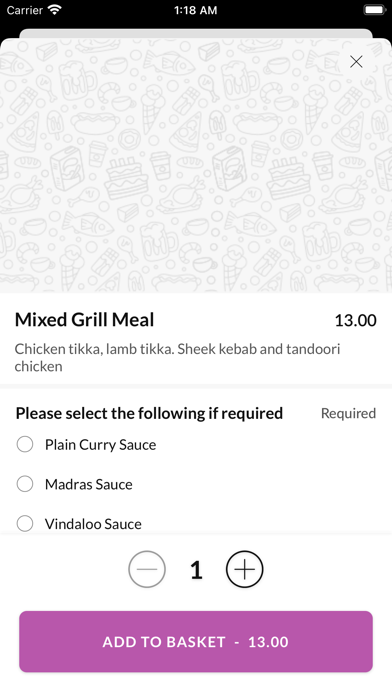Tap the Chicken tikka description text

177,357
